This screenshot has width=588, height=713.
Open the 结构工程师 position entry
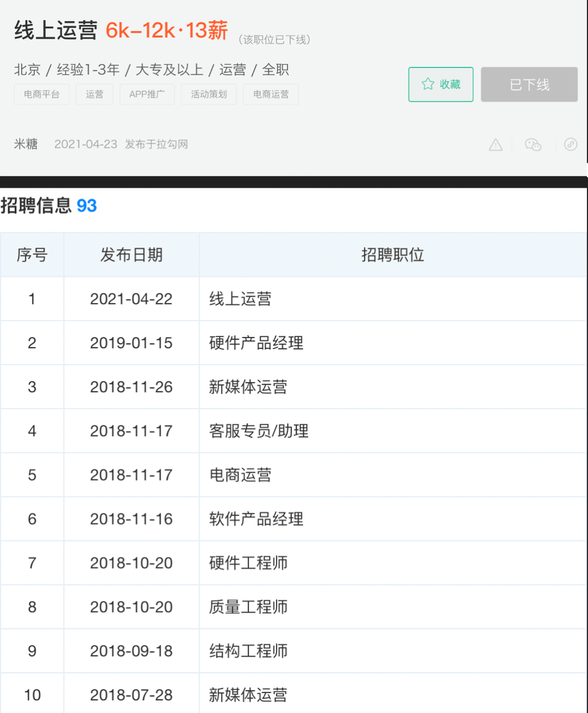(x=248, y=651)
